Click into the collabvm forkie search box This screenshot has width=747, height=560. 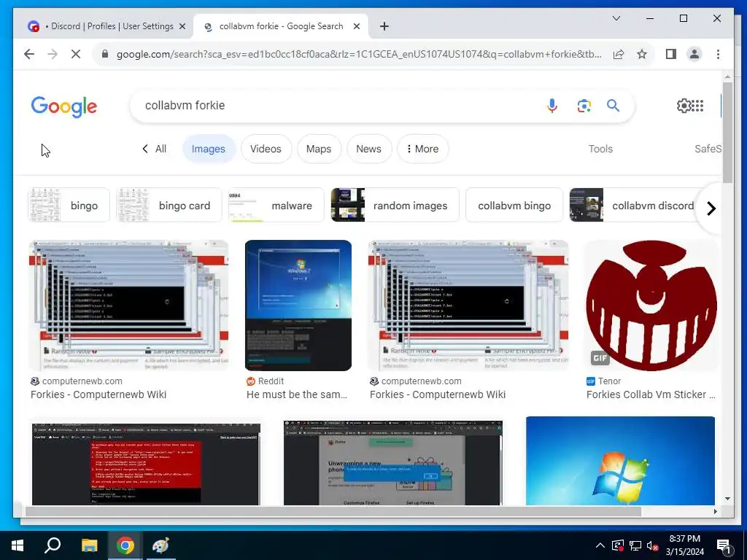[x=333, y=105]
